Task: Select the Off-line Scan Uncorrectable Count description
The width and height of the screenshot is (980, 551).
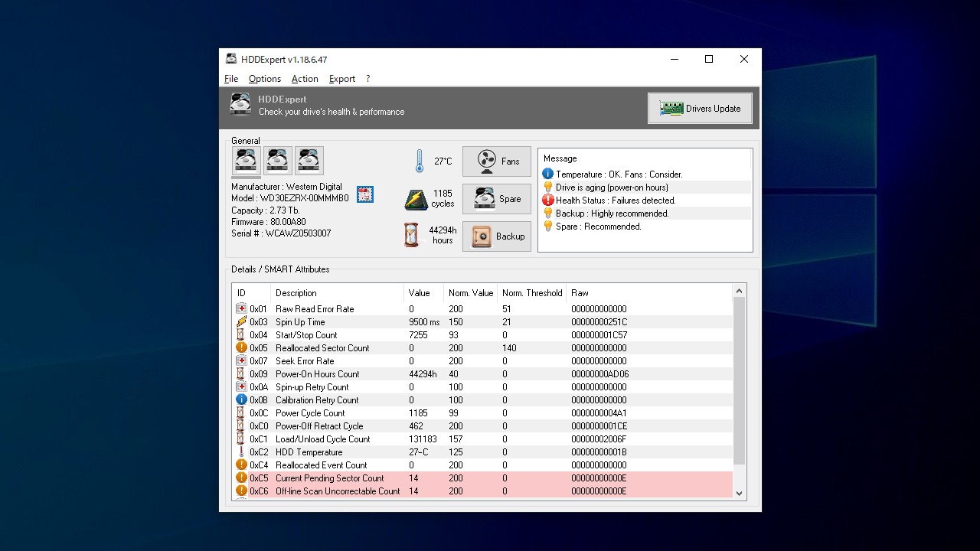Action: click(x=338, y=491)
